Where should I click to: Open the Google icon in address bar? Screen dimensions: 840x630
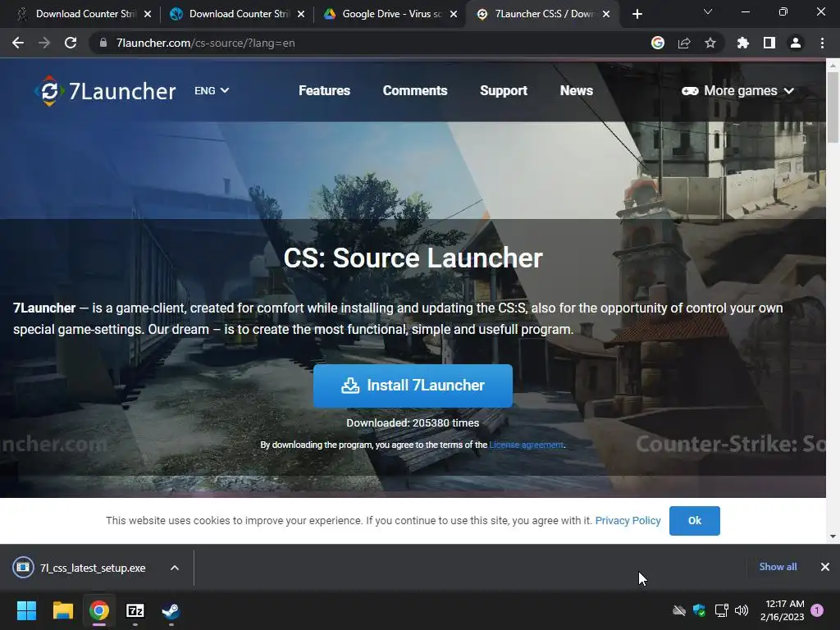coord(658,43)
